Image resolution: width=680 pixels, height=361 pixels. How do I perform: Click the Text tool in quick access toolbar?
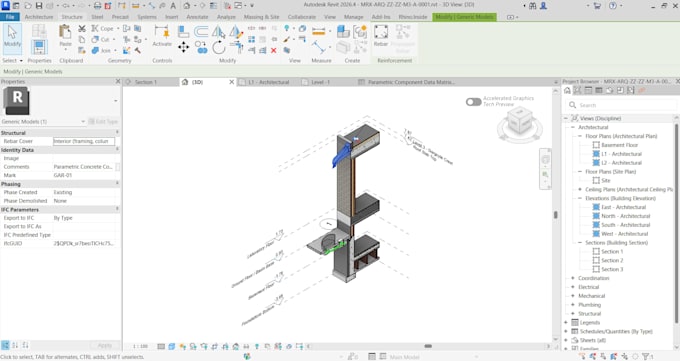point(173,6)
